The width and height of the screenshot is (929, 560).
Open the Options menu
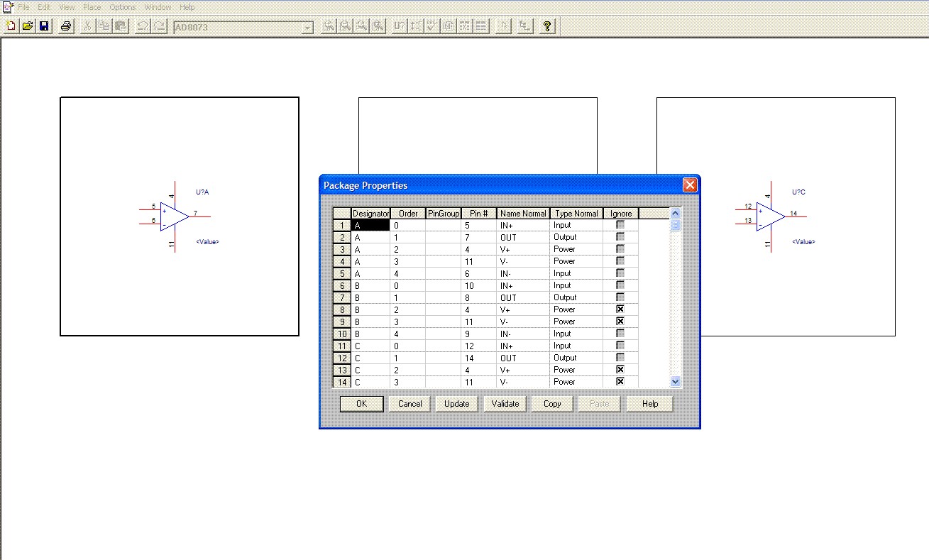122,7
